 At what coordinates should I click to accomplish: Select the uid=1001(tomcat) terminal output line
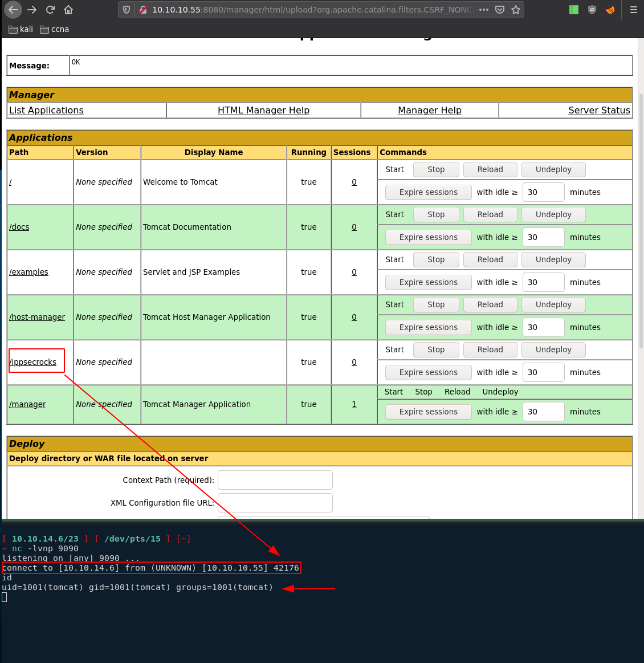point(137,587)
